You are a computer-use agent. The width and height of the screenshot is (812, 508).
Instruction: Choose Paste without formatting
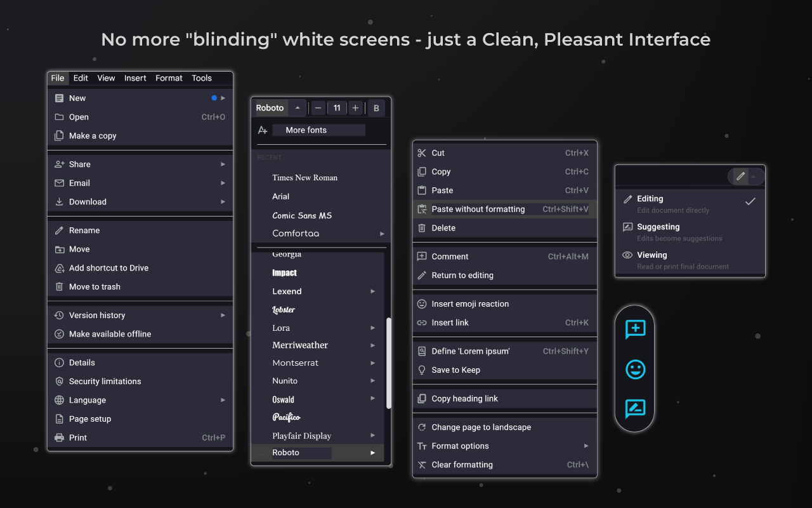pyautogui.click(x=479, y=209)
